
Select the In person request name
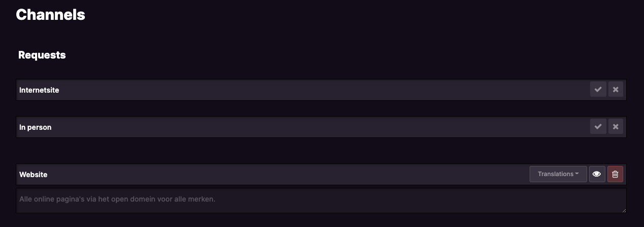tap(36, 127)
